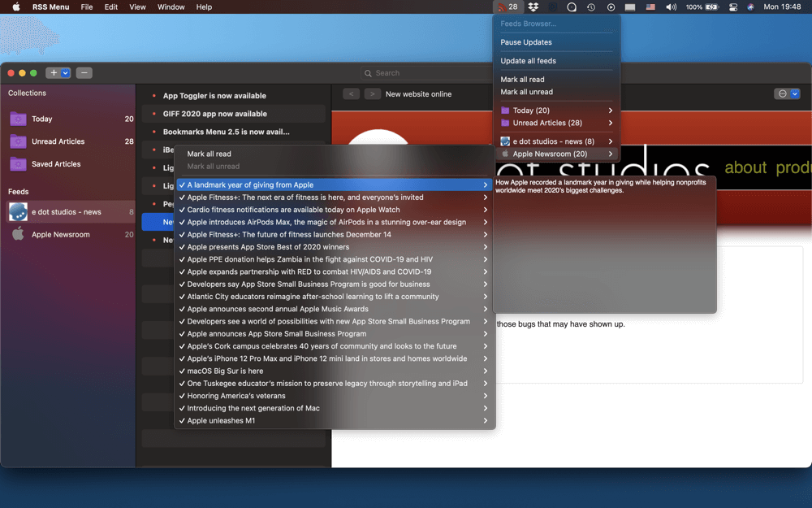
Task: Toggle read check on 'Honoring America's veterans'
Action: point(182,396)
